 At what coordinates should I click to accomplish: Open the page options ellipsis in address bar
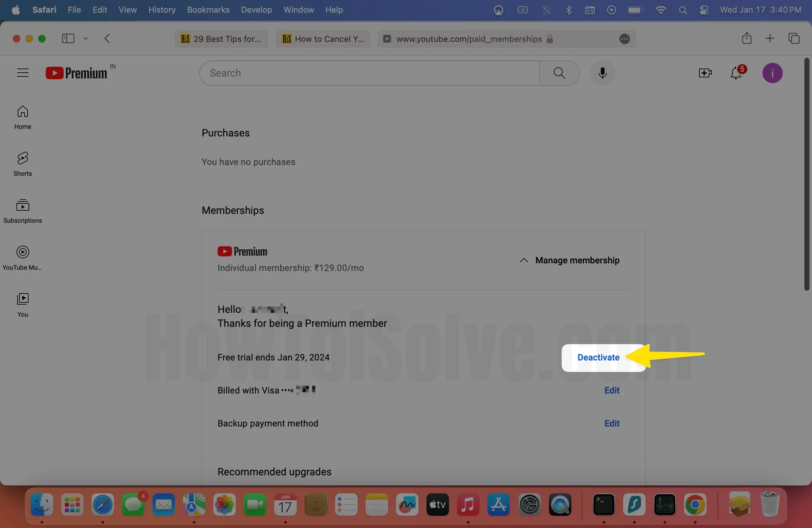[624, 39]
